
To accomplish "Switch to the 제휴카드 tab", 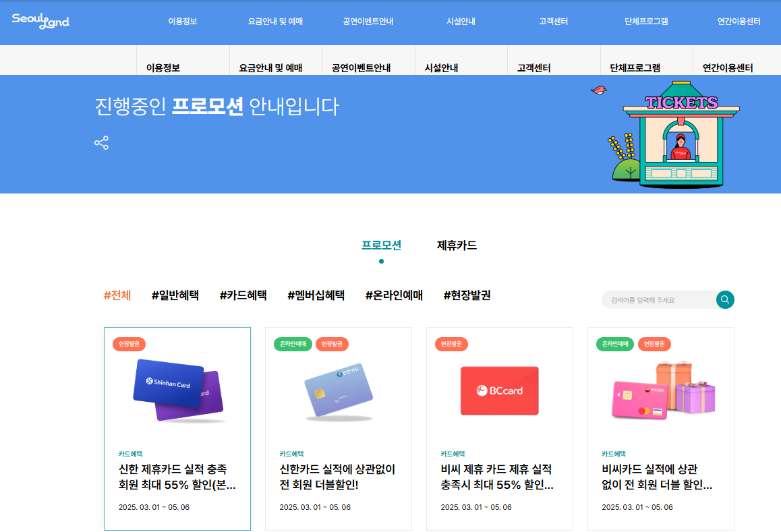I will coord(457,245).
